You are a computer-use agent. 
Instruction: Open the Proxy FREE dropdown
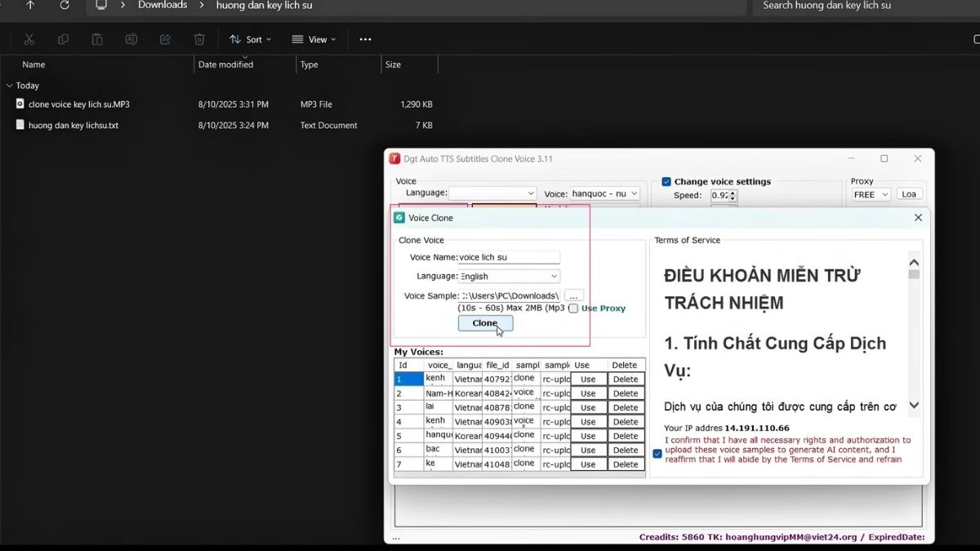870,194
